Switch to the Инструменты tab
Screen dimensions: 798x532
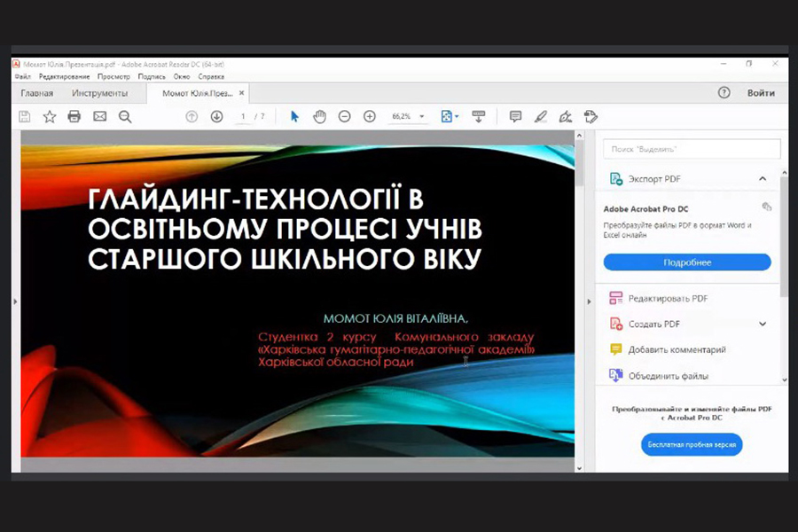[99, 93]
